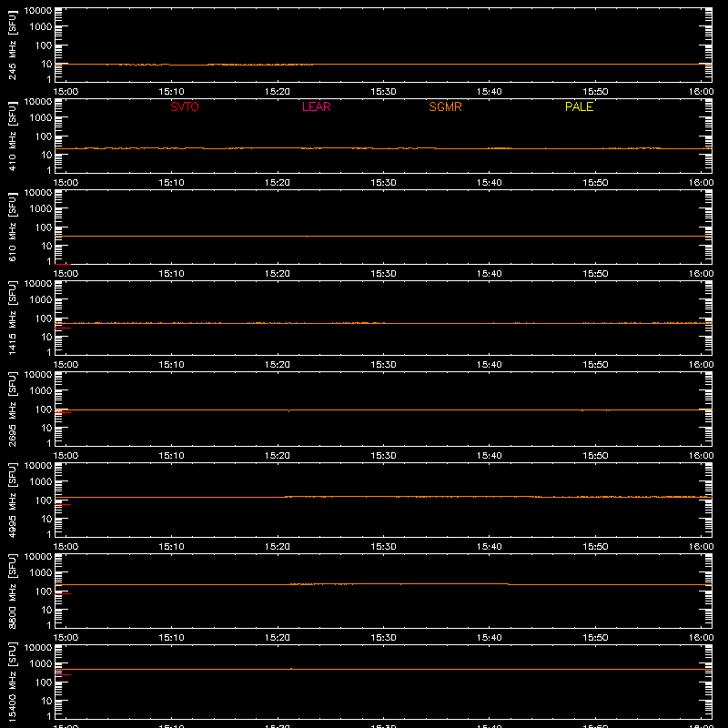Viewport: 728px width, 728px height.
Task: Click 15:30 time label under 1415 MHz plot
Action: click(x=383, y=365)
